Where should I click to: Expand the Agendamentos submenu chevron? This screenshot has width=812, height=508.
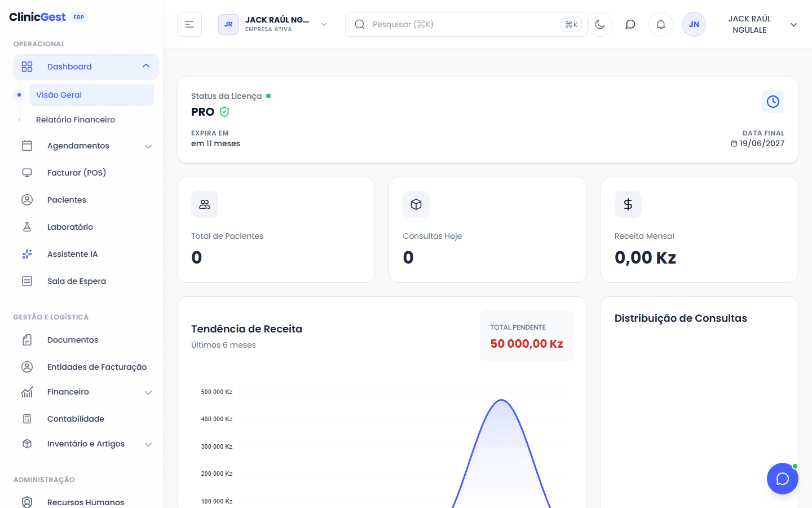148,146
